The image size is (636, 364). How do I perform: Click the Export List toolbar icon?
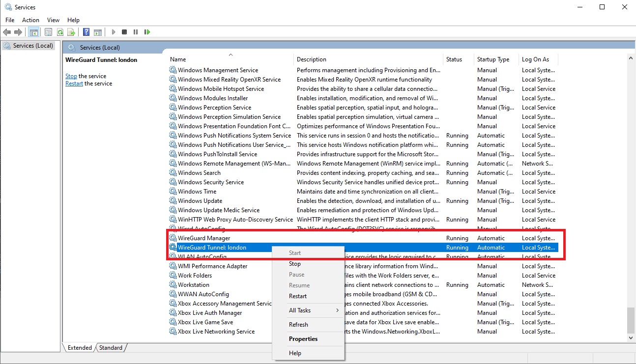[71, 32]
